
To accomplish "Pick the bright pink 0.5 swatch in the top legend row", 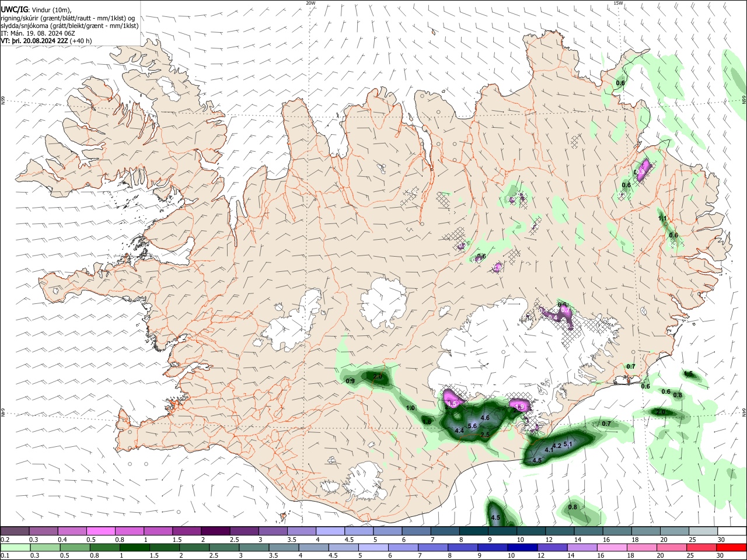I will coord(100,531).
